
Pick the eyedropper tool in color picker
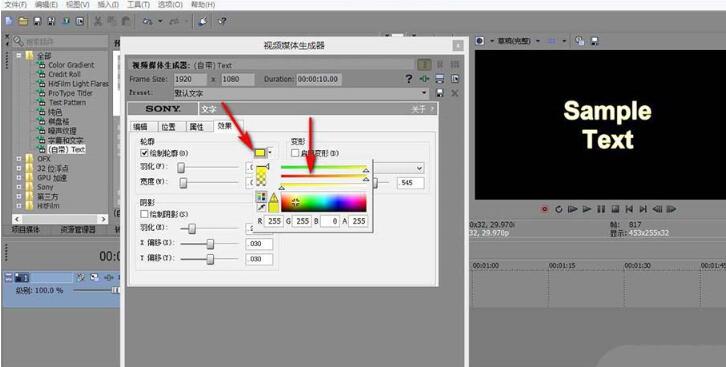click(x=261, y=207)
